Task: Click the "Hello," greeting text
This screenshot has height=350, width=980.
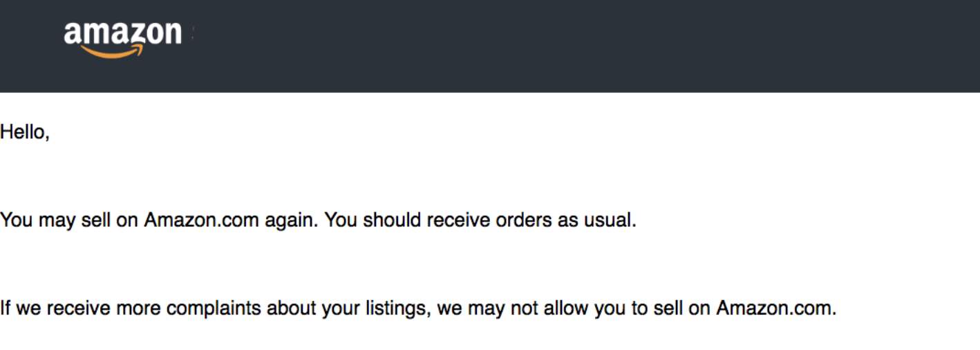Action: click(25, 132)
